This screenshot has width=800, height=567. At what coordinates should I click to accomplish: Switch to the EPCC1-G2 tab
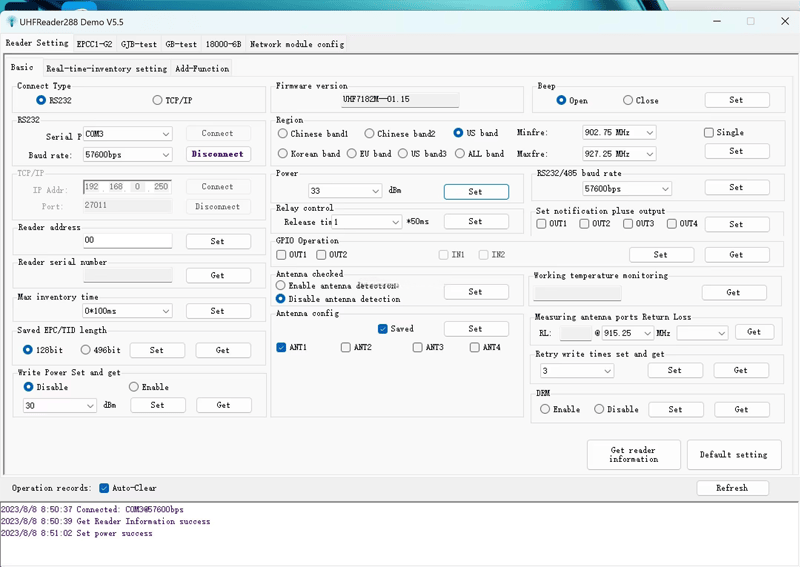coord(94,44)
